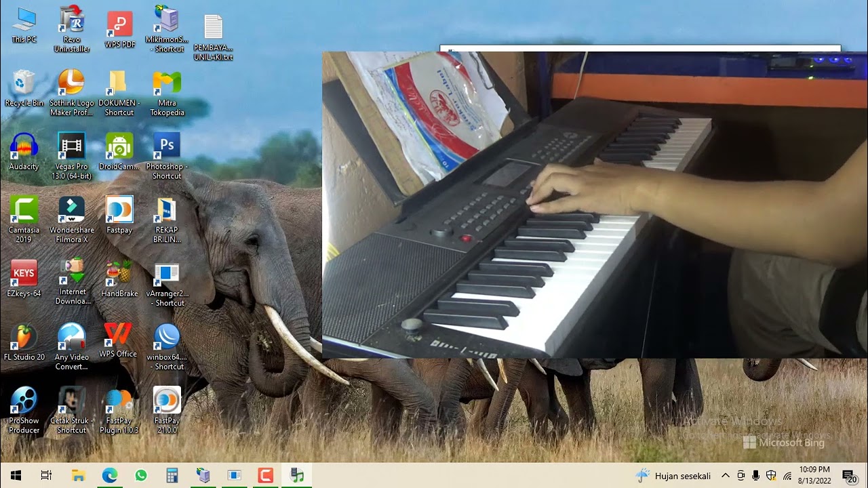Launch the Photoshop shortcut

[167, 157]
